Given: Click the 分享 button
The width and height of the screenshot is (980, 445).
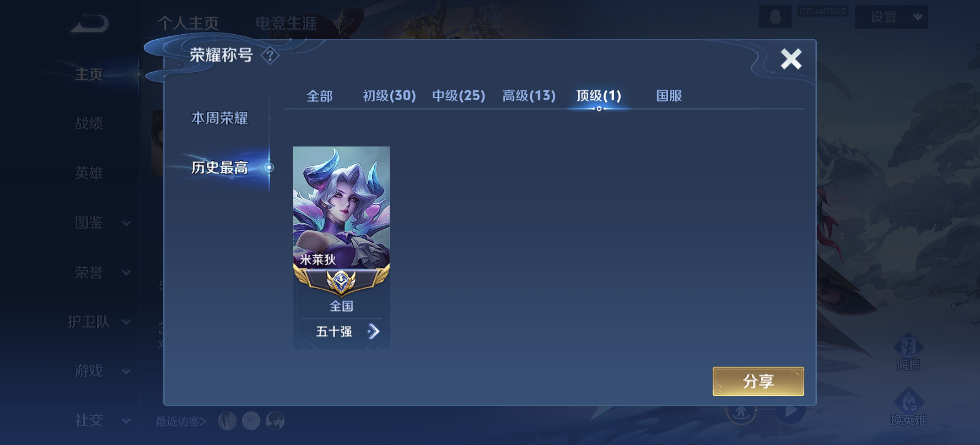Looking at the screenshot, I should (x=758, y=381).
